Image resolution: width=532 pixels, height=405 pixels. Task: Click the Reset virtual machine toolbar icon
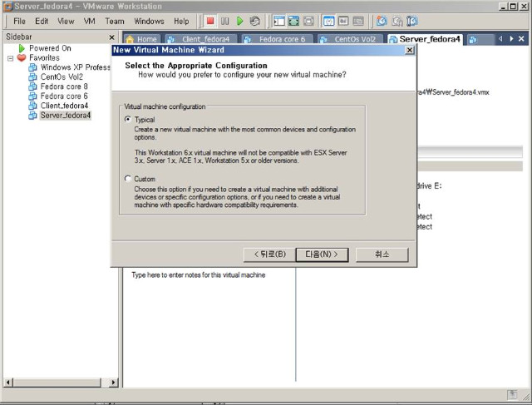point(255,21)
